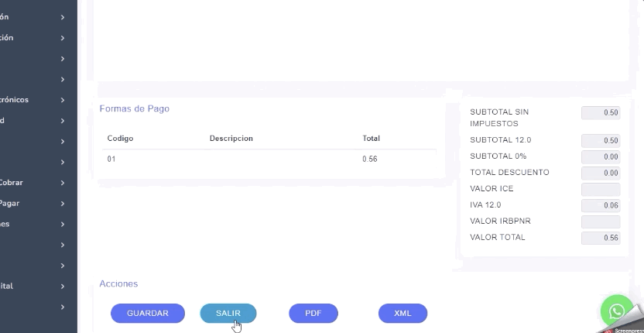This screenshot has height=333, width=644.
Task: Click the SUBTOTAL SIN IMPUESTOS field
Action: [601, 112]
